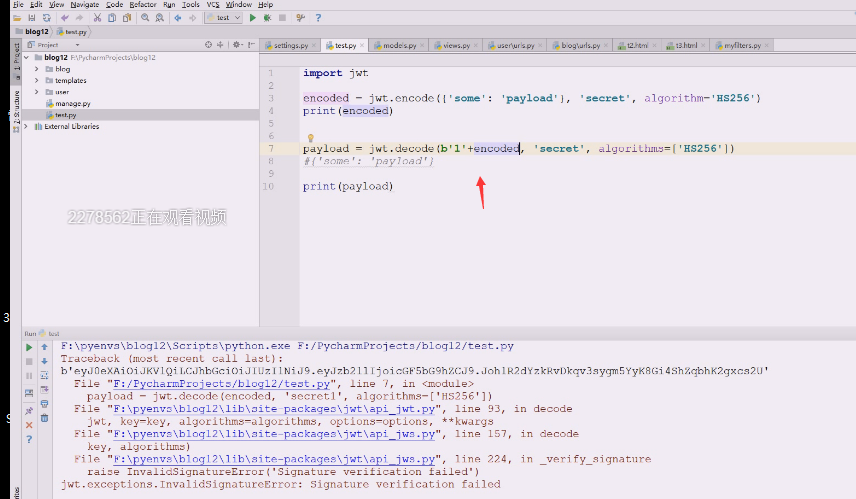Screen dimensions: 856x499
Task: Toggle scroll to end in Run panel
Action: pyautogui.click(x=44, y=390)
